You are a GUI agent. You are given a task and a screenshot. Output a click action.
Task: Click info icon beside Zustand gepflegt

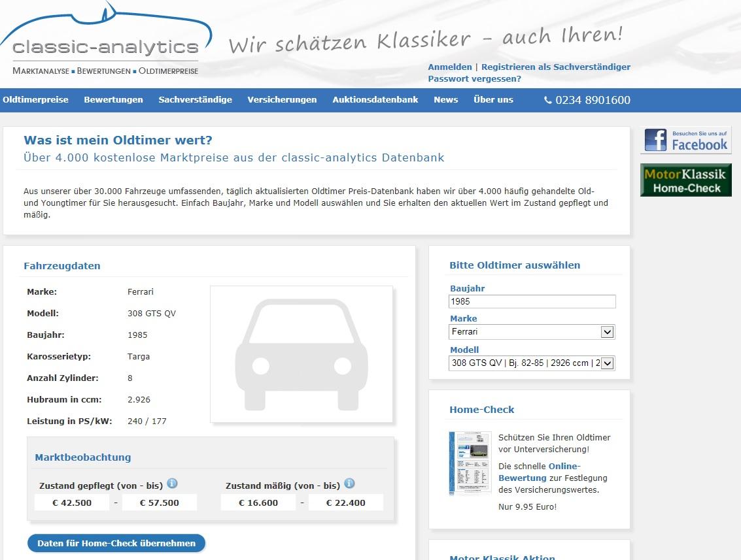tap(172, 484)
